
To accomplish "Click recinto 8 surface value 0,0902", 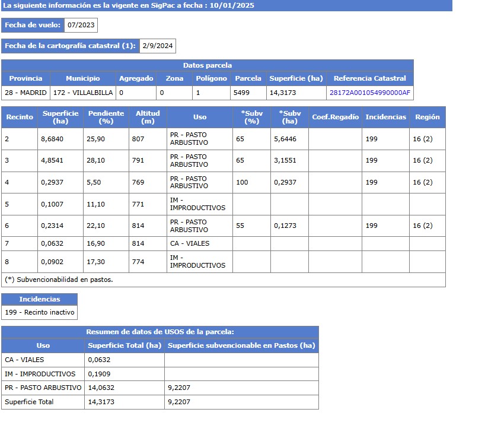I will (52, 262).
